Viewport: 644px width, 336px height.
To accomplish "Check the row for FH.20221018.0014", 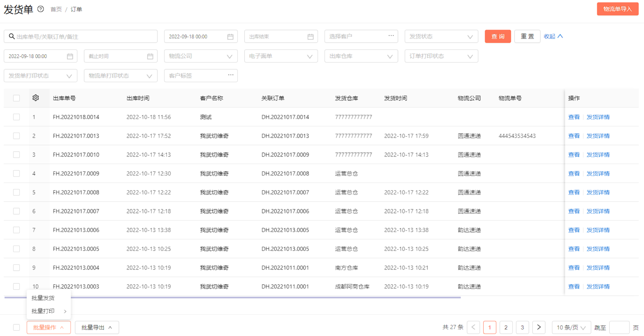I will [x=16, y=117].
